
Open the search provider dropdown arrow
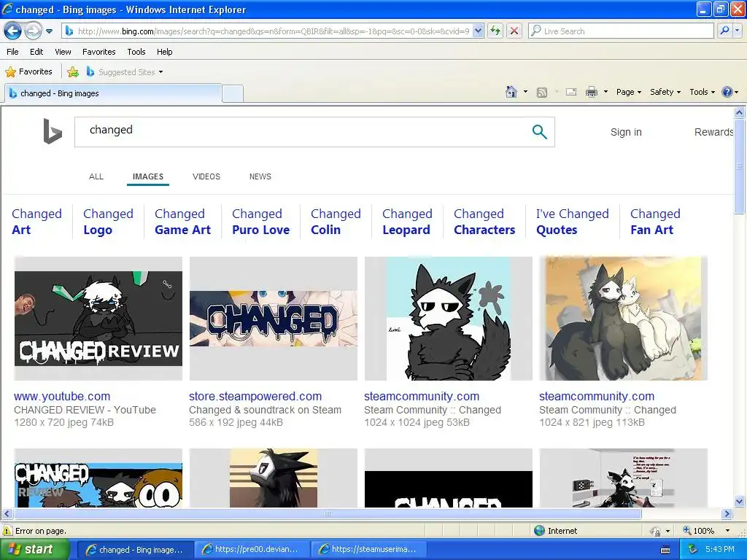(x=738, y=31)
